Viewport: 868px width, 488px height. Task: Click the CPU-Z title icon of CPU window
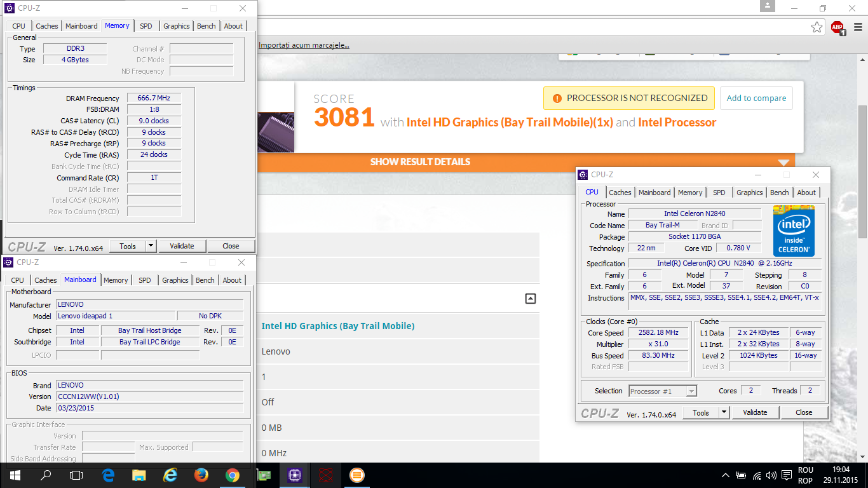583,175
